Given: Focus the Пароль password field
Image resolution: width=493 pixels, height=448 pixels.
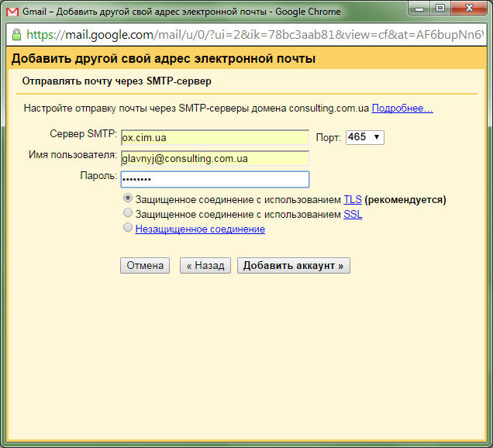Looking at the screenshot, I should point(214,179).
